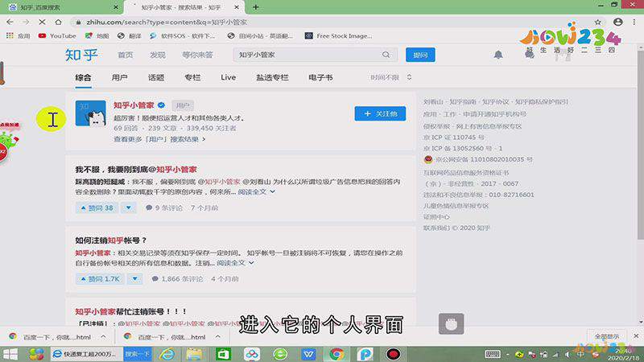Open the Windows Start button

click(x=10, y=354)
